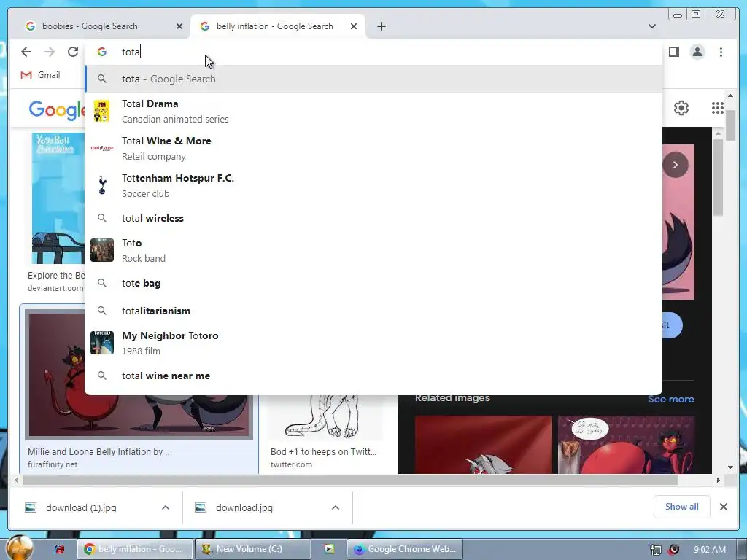Click the Tottenham crest icon
747x560 pixels.
pyautogui.click(x=102, y=185)
